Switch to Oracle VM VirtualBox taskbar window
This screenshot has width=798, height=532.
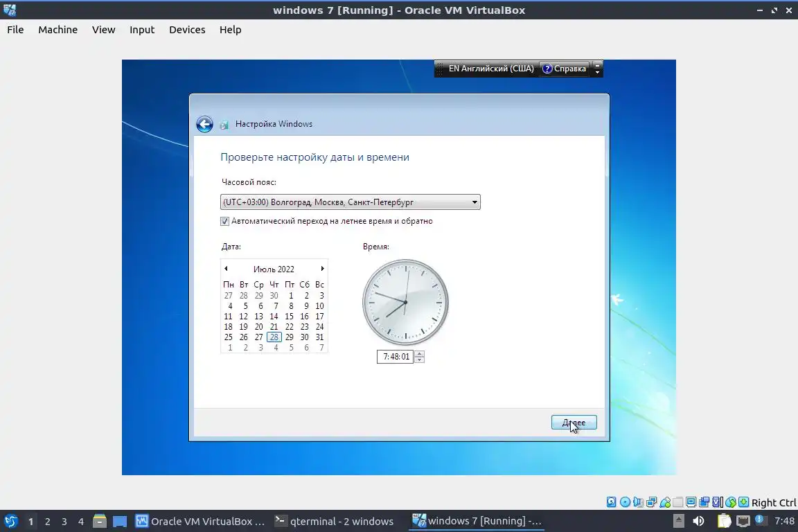200,522
